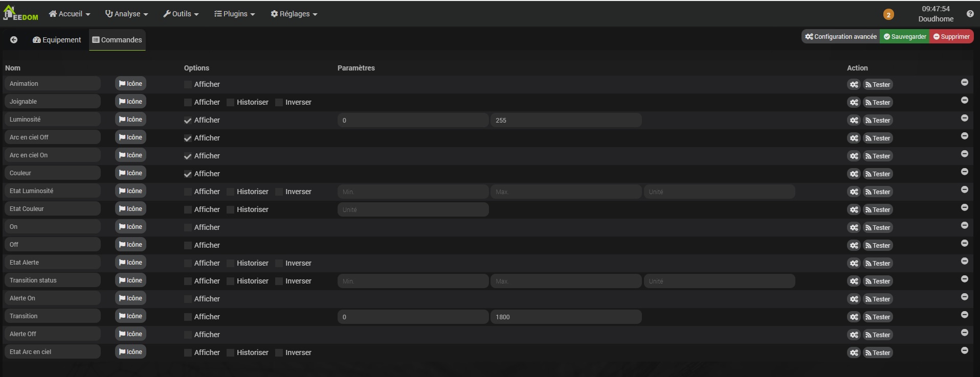This screenshot has height=377, width=980.
Task: Click the Etat Luminosité Min field
Action: [x=413, y=192]
